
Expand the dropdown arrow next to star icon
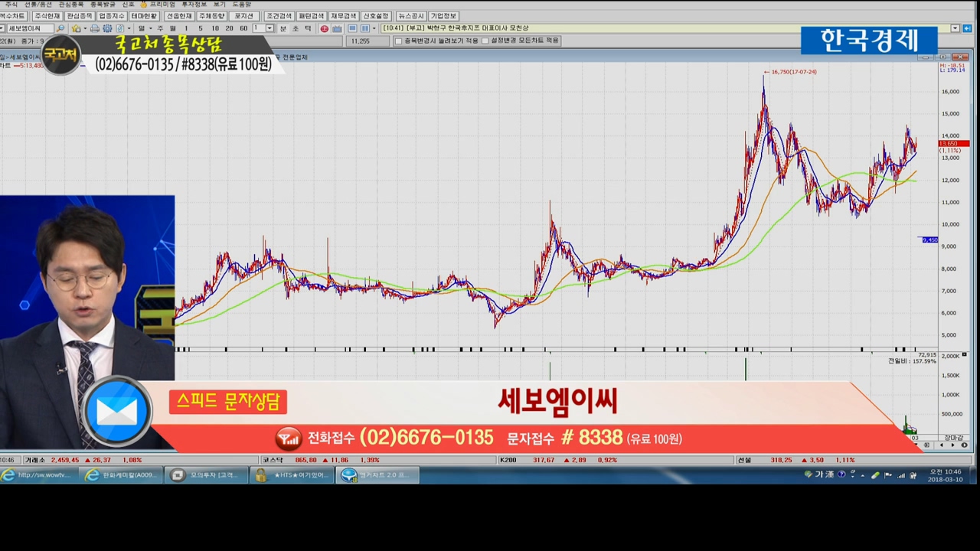[x=84, y=28]
